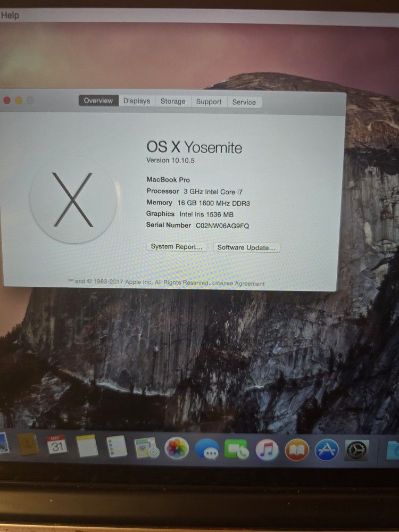Minimize the About This Mac window
The width and height of the screenshot is (399, 532).
tap(19, 101)
